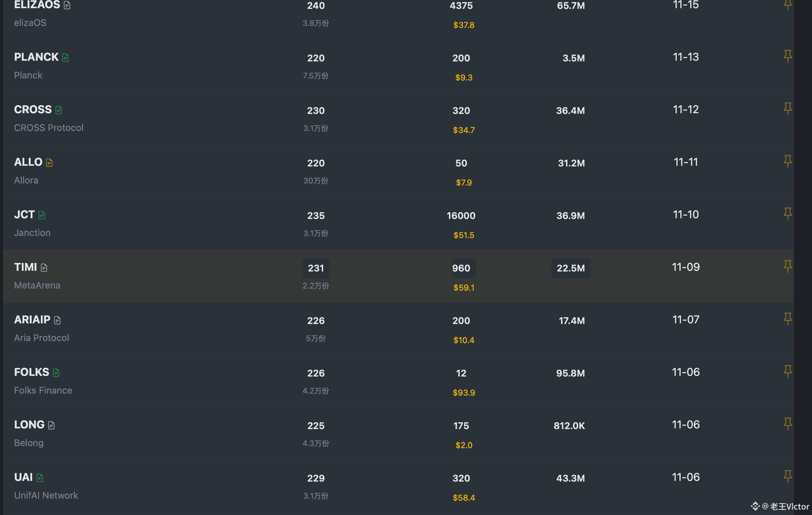Click the green document icon beside CROSS
812x515 pixels.
59,110
